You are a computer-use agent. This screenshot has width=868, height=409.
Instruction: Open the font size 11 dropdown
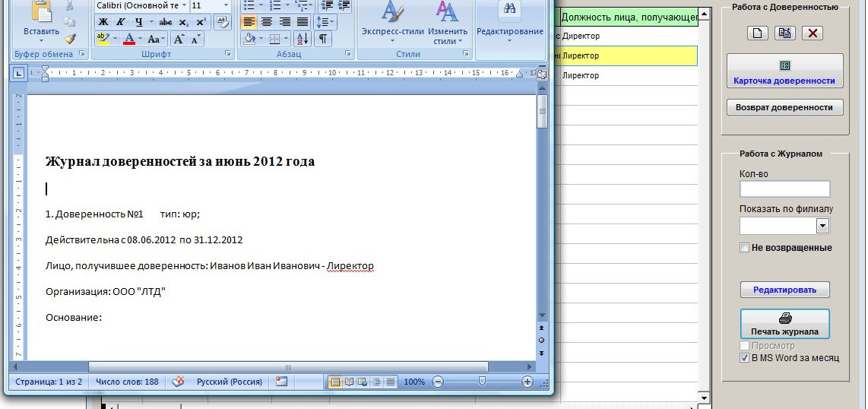point(226,5)
